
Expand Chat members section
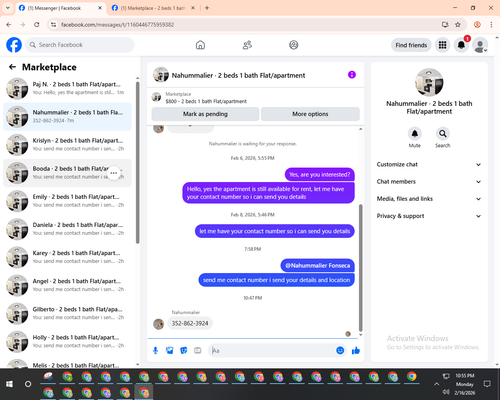[x=429, y=182]
